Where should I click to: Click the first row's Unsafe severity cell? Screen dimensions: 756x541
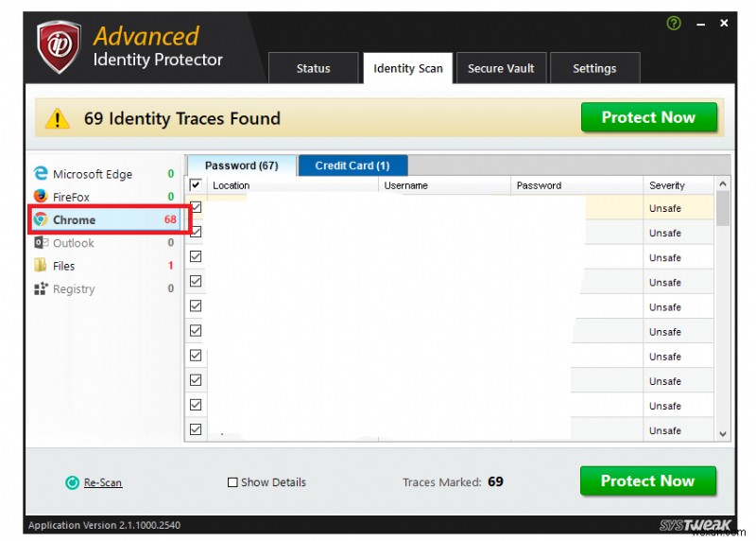point(679,208)
